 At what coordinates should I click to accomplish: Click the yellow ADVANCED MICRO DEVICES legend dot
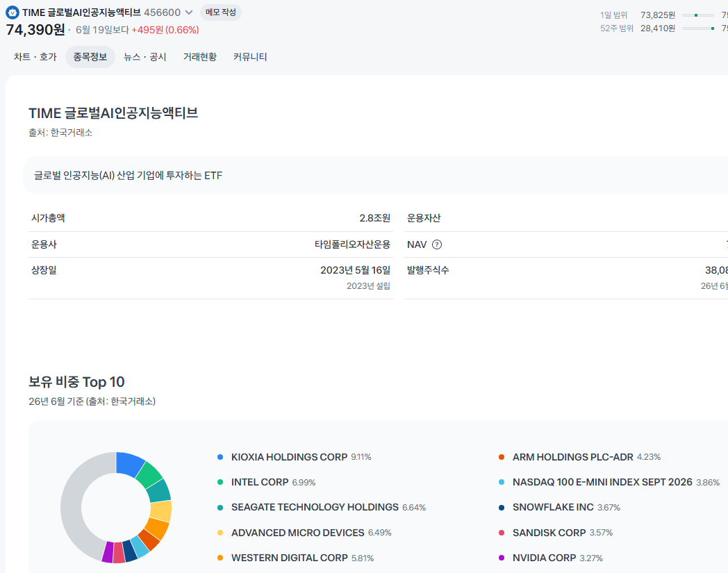(x=220, y=533)
